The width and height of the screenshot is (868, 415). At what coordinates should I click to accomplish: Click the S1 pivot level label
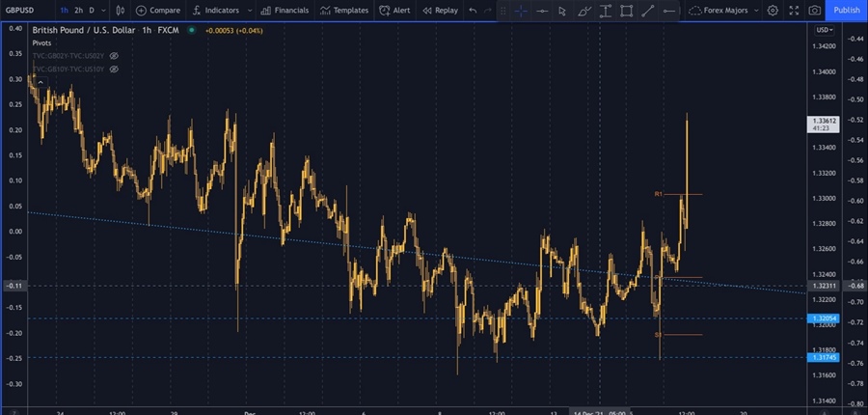(658, 335)
